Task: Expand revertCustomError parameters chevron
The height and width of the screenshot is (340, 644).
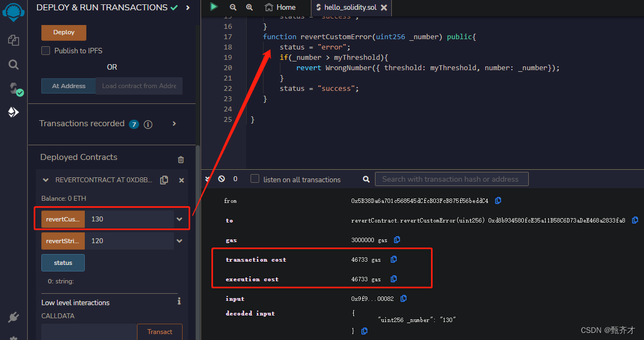Action: point(179,219)
